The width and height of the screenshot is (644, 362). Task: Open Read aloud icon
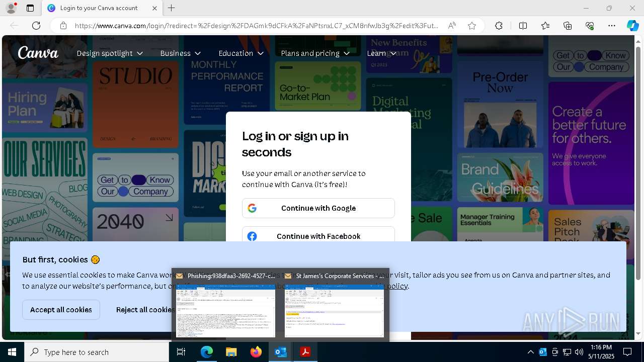coord(452,26)
